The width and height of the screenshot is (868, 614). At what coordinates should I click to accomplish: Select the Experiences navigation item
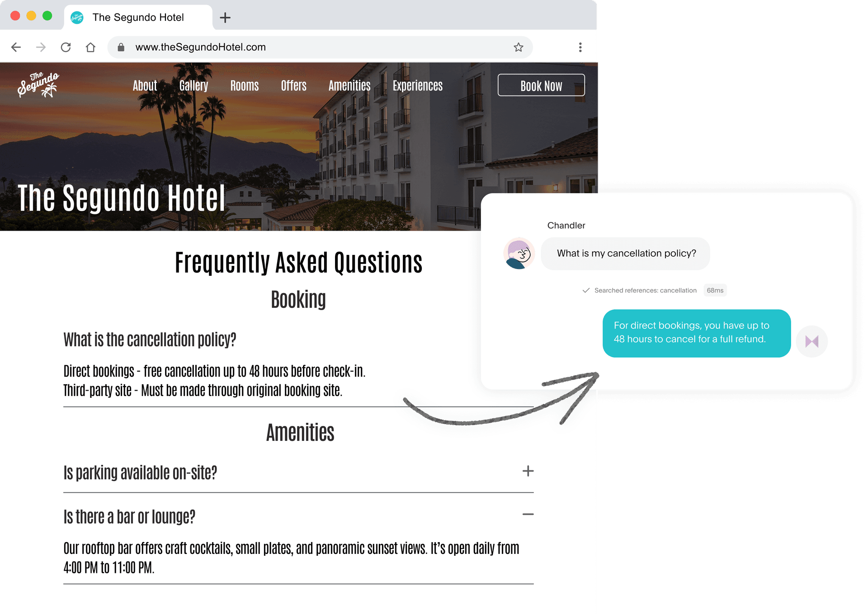tap(417, 86)
